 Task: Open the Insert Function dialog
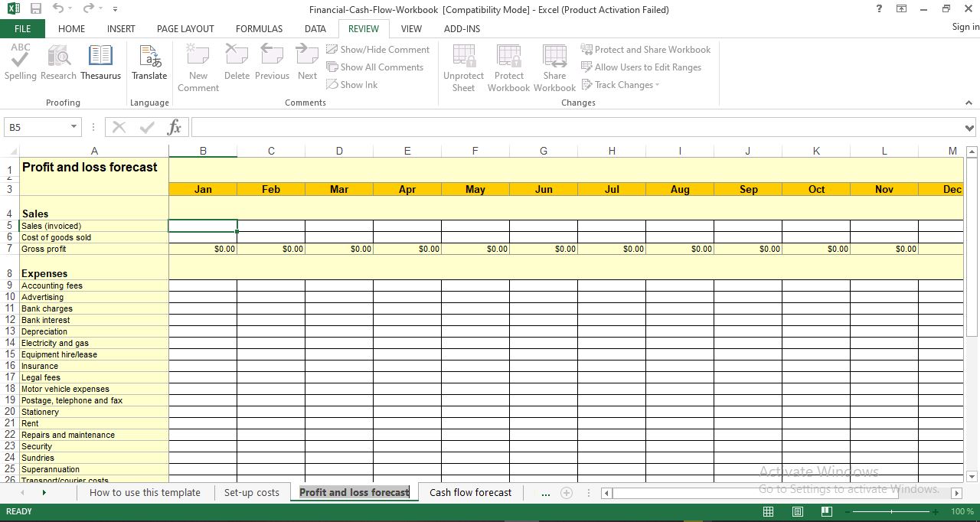click(174, 126)
